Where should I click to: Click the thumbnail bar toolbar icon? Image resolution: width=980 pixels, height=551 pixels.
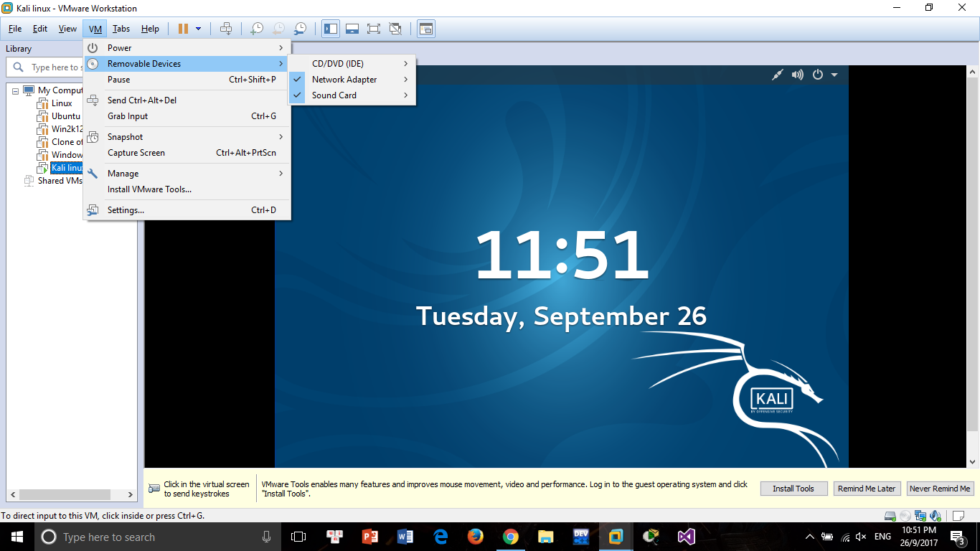pos(352,29)
